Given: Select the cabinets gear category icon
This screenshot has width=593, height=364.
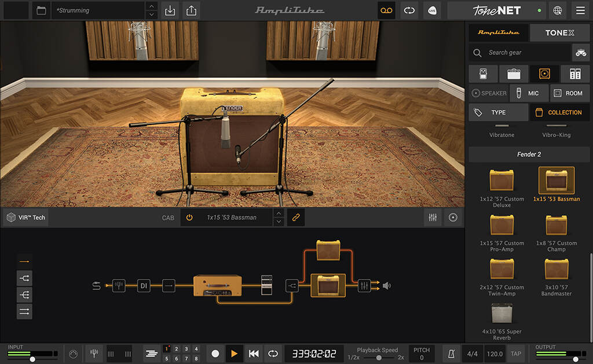Looking at the screenshot, I should click(x=544, y=73).
